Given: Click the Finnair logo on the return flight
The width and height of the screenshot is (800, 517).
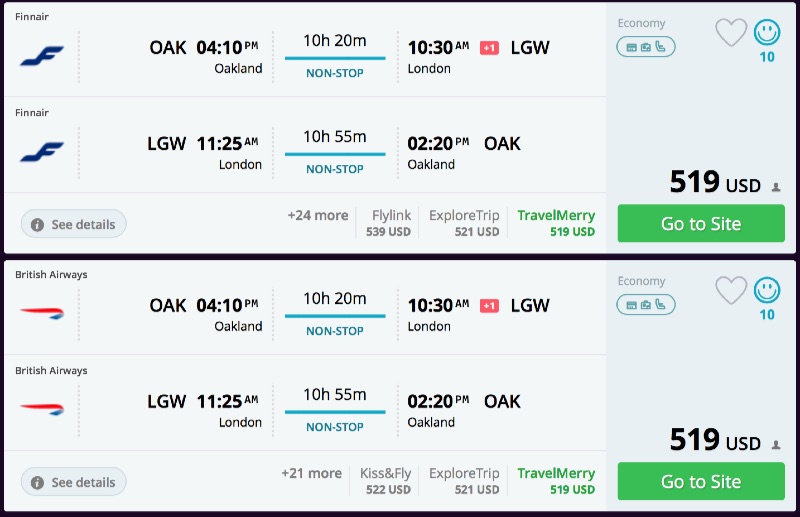Looking at the screenshot, I should pyautogui.click(x=42, y=151).
